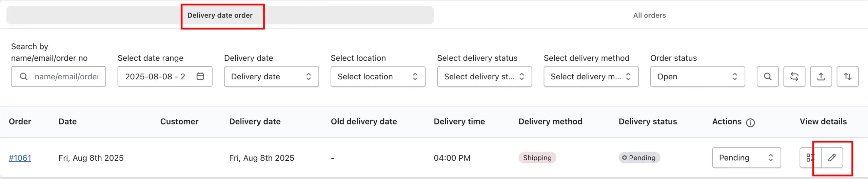The width and height of the screenshot is (868, 179).
Task: Change Order status from Open
Action: (697, 77)
